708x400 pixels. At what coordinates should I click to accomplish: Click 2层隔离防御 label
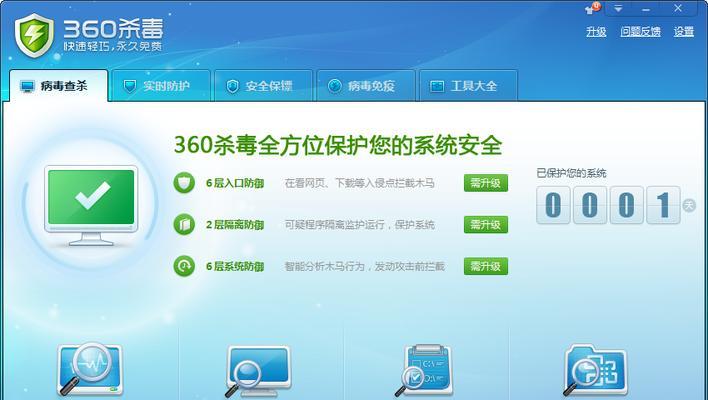[235, 225]
